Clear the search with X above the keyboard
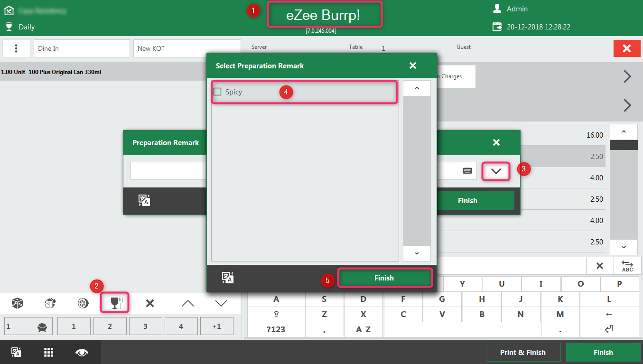 tap(600, 266)
